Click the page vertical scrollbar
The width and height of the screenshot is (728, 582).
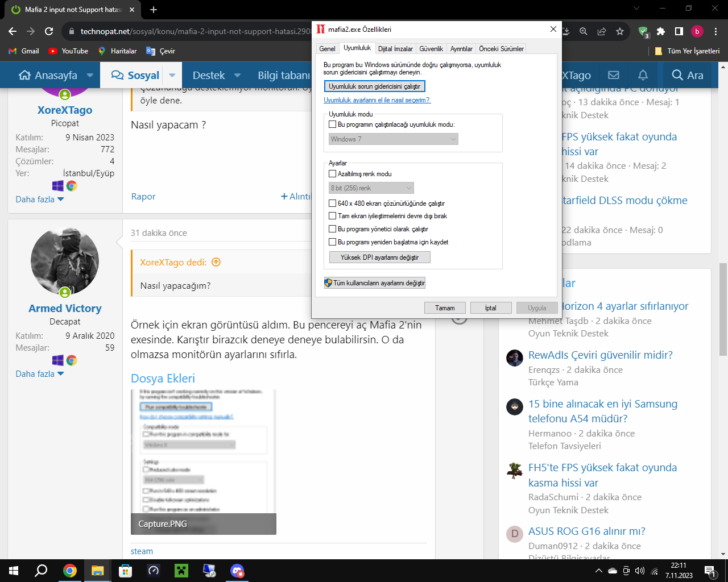(723, 309)
